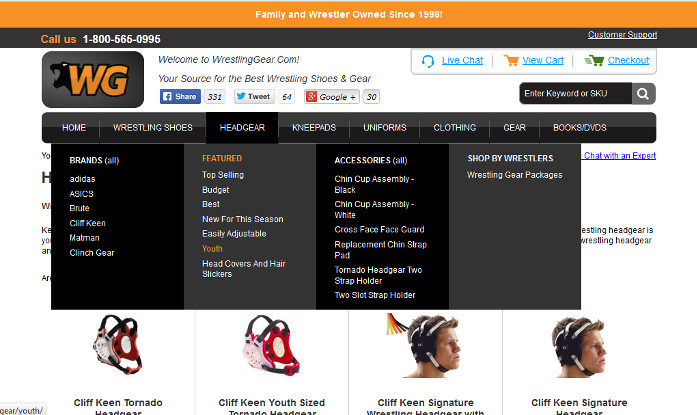Viewport: 697px width, 415px height.
Task: Open the Customer Support link
Action: (x=622, y=35)
